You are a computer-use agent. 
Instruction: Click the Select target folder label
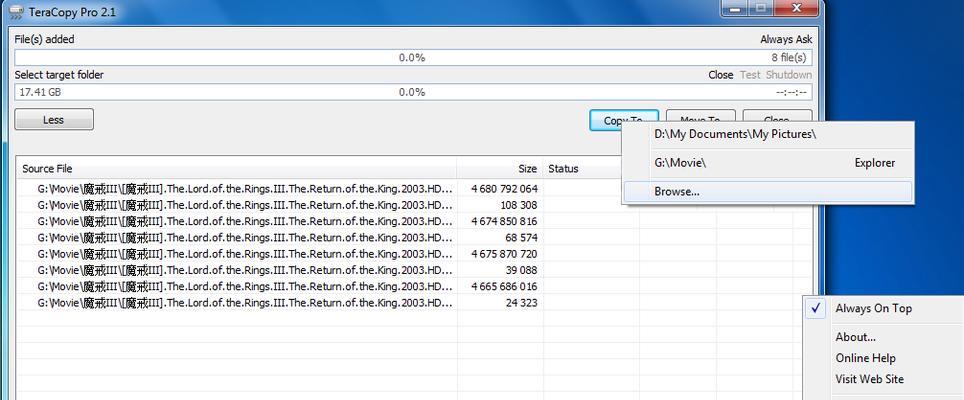(59, 75)
